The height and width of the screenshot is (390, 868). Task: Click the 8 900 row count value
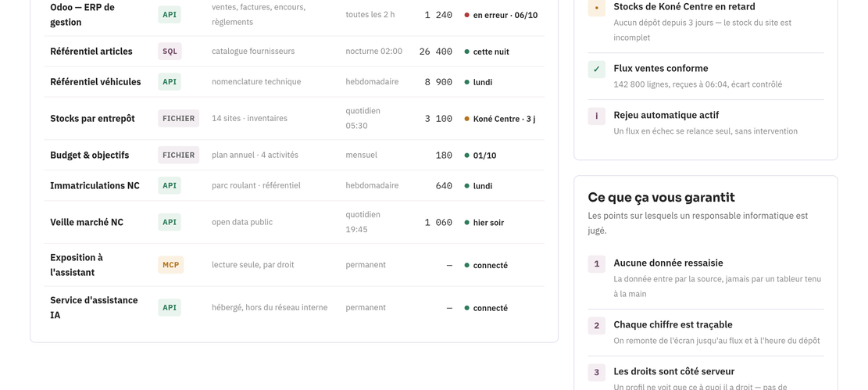(x=438, y=82)
